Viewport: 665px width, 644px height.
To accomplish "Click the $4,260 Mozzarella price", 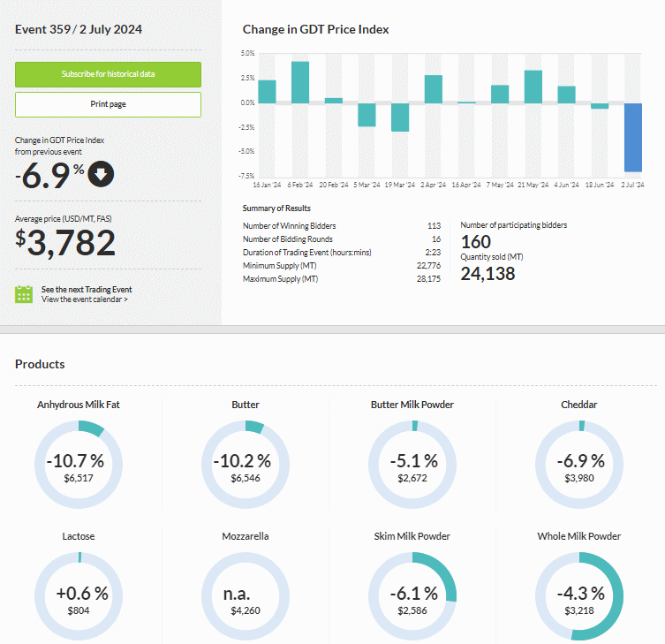I will (x=246, y=610).
